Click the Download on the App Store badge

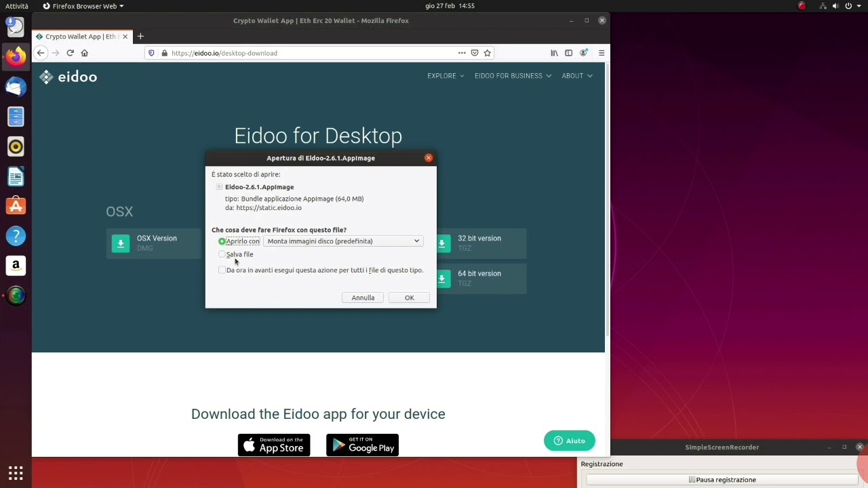(x=274, y=445)
